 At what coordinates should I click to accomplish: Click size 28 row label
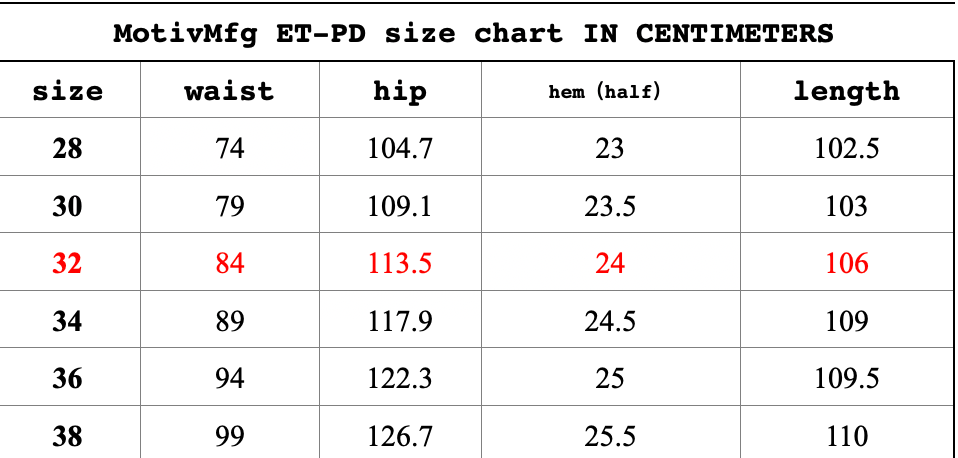[x=68, y=149]
